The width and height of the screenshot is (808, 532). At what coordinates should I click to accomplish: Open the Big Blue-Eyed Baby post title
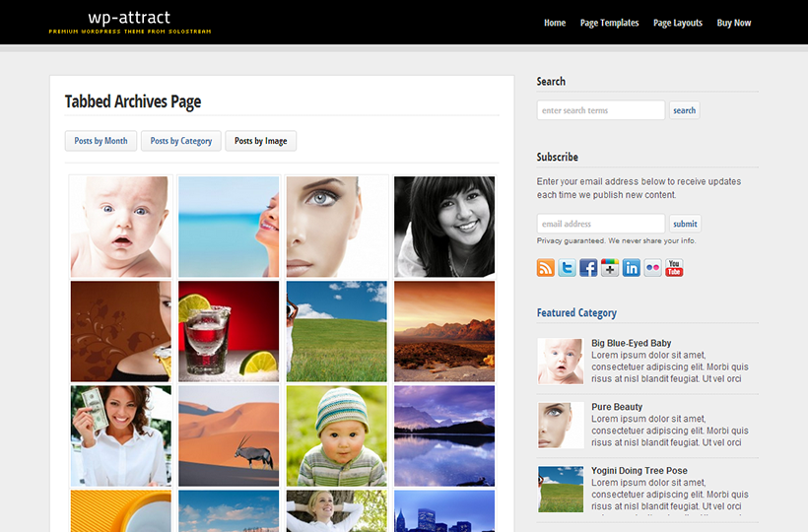[632, 343]
